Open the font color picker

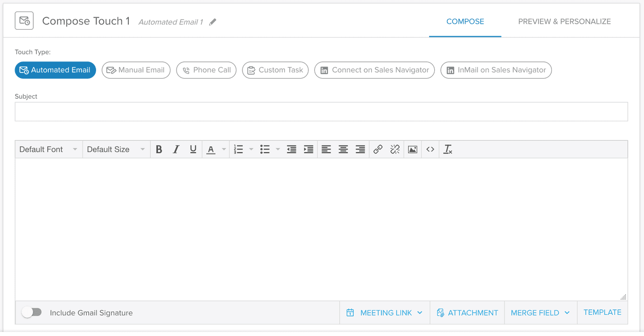[x=211, y=149]
